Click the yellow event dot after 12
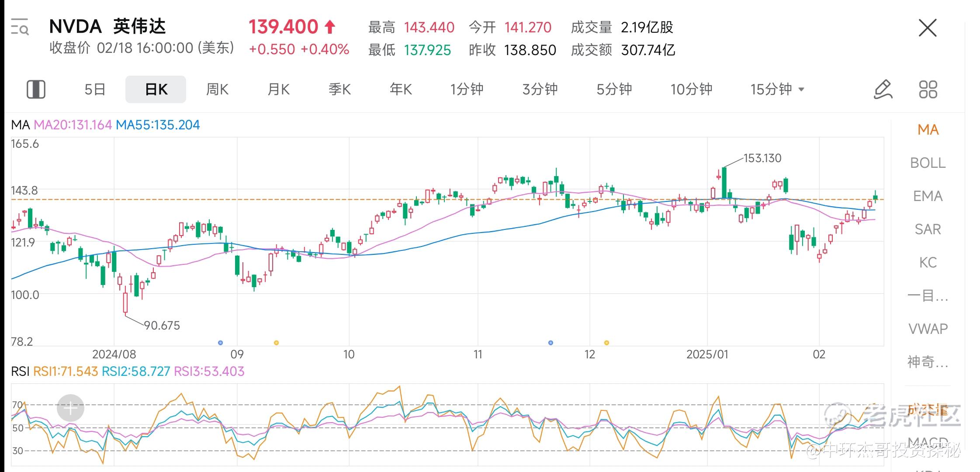Screen dimensions: 980x472 pos(606,343)
